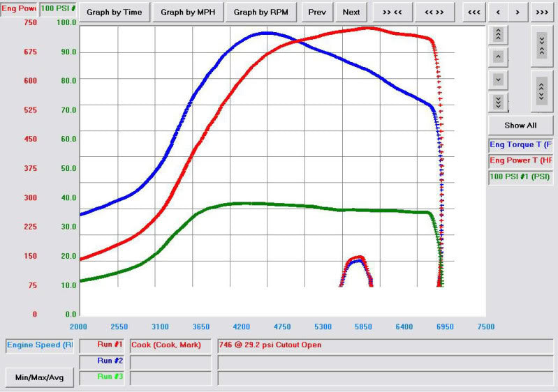
Task: Open the Min/Max/Avg statistics
Action: [40, 377]
